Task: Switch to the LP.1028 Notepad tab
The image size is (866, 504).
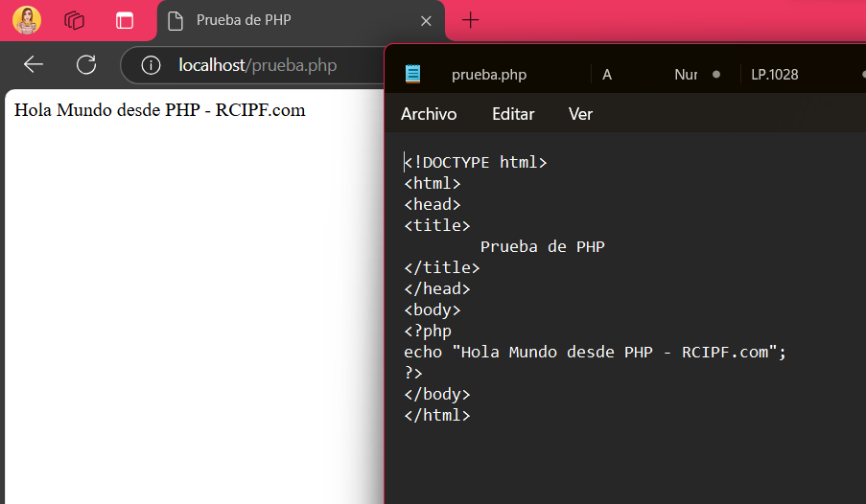Action: pyautogui.click(x=775, y=75)
